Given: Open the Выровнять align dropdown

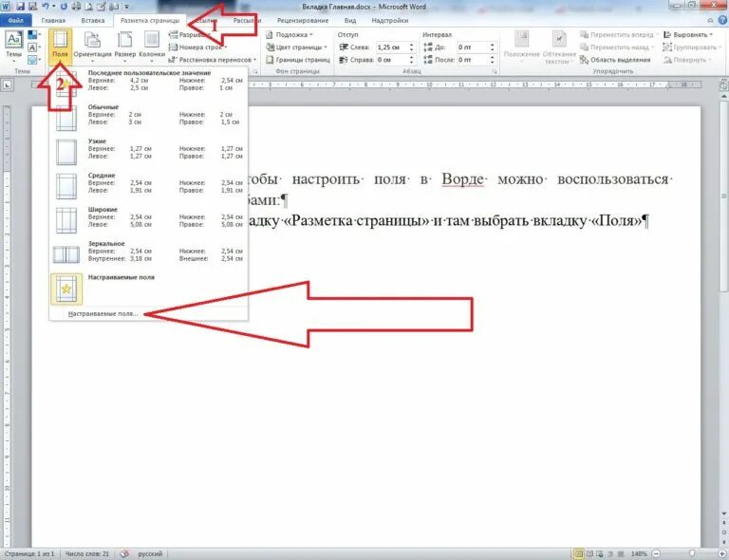Looking at the screenshot, I should click(x=688, y=35).
